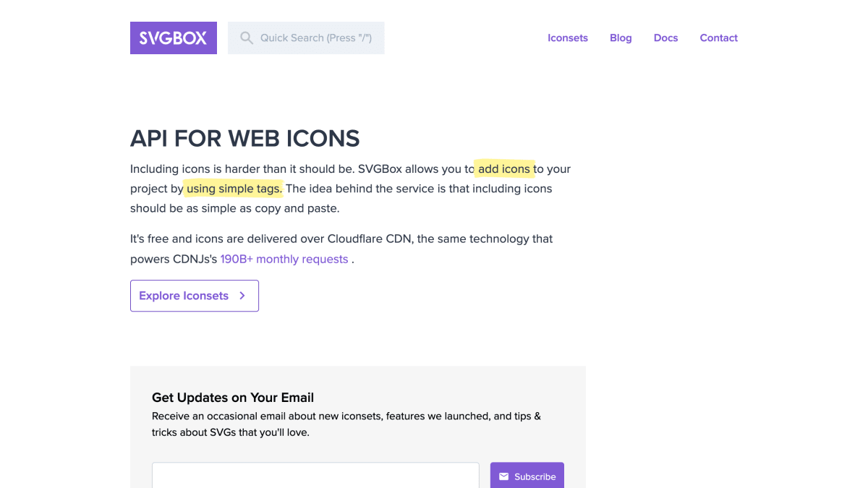Viewport: 868px width, 488px height.
Task: Click the chevron arrow in Explore Iconsets
Action: click(x=242, y=296)
